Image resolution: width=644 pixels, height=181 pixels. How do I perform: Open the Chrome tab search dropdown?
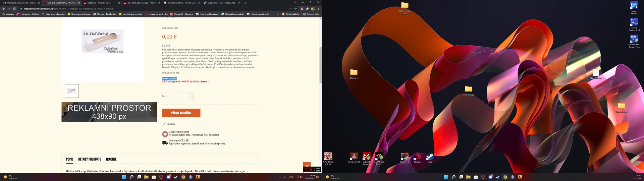[x=295, y=3]
